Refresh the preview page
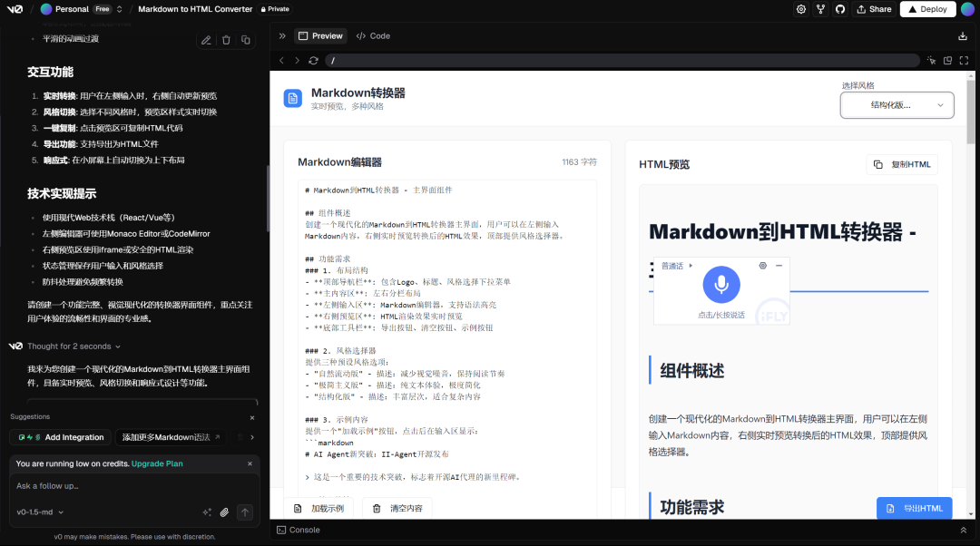980x546 pixels. 314,61
